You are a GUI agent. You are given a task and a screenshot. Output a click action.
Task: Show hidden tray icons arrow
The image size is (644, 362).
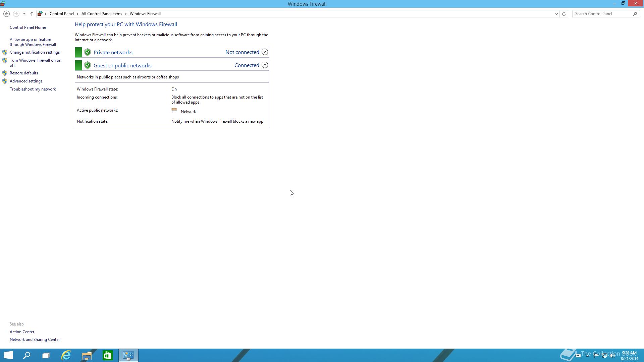point(588,356)
